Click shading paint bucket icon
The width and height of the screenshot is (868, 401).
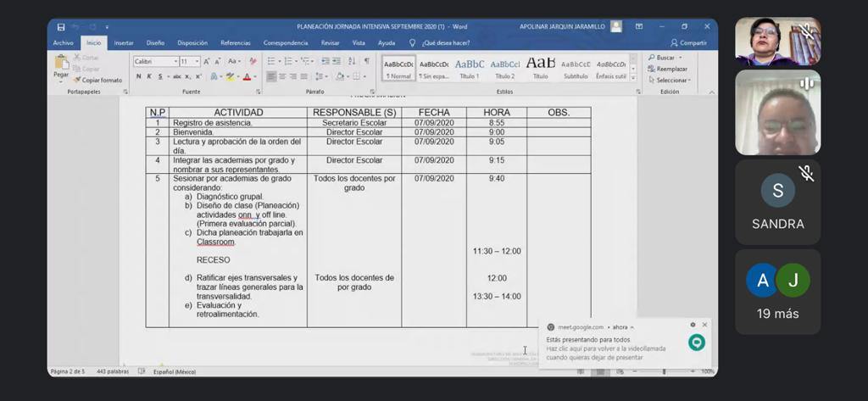(339, 76)
